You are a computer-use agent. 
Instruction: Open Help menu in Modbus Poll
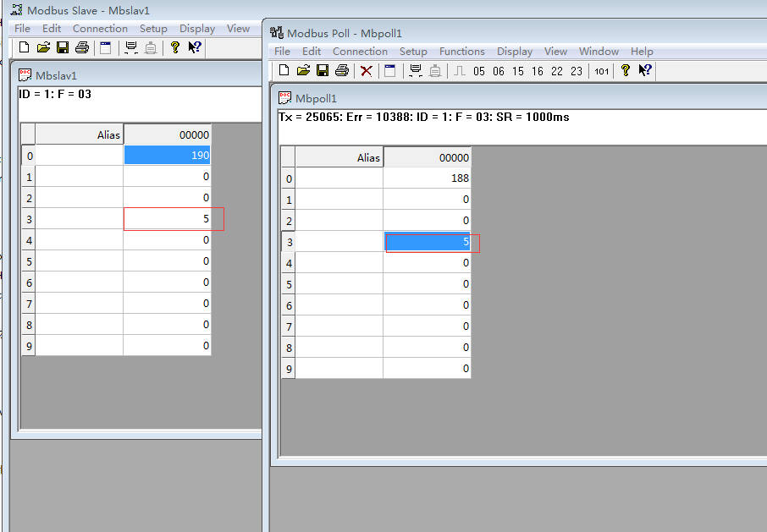pyautogui.click(x=642, y=52)
